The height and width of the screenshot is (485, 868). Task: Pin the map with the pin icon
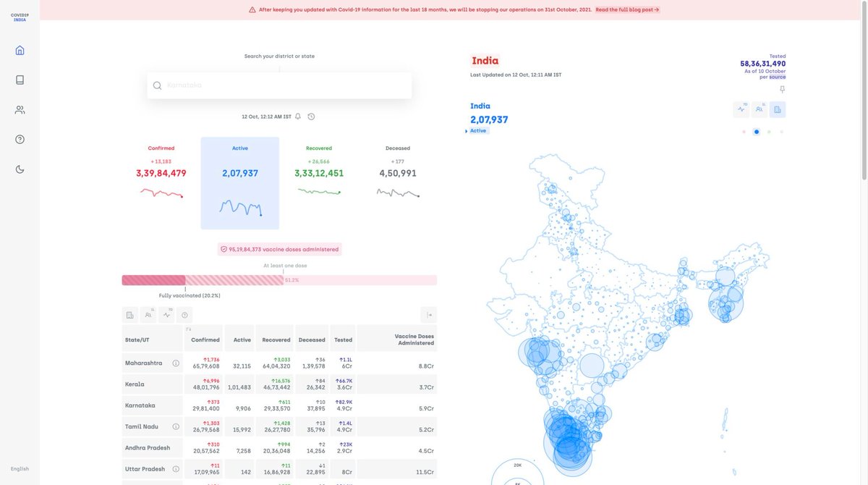click(x=782, y=90)
